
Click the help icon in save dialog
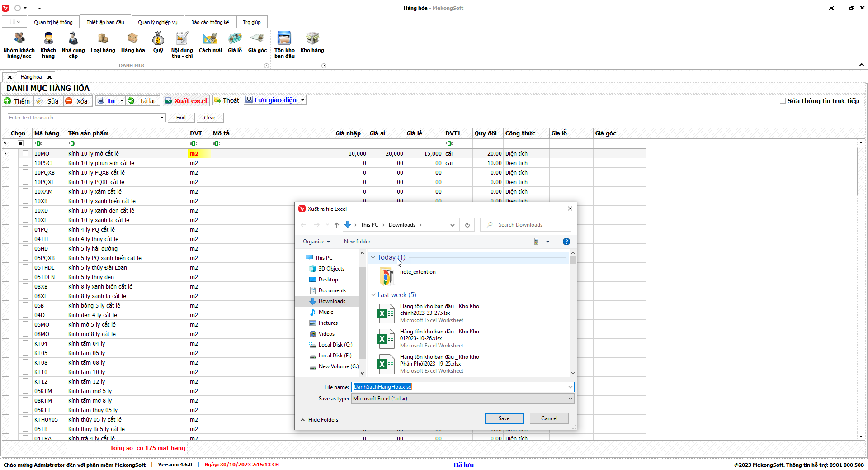coord(566,242)
